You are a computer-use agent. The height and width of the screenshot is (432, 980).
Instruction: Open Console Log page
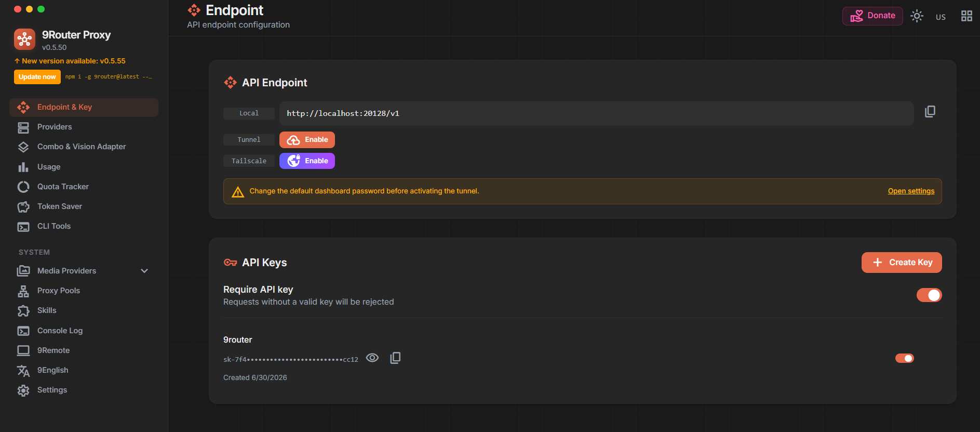point(84,331)
